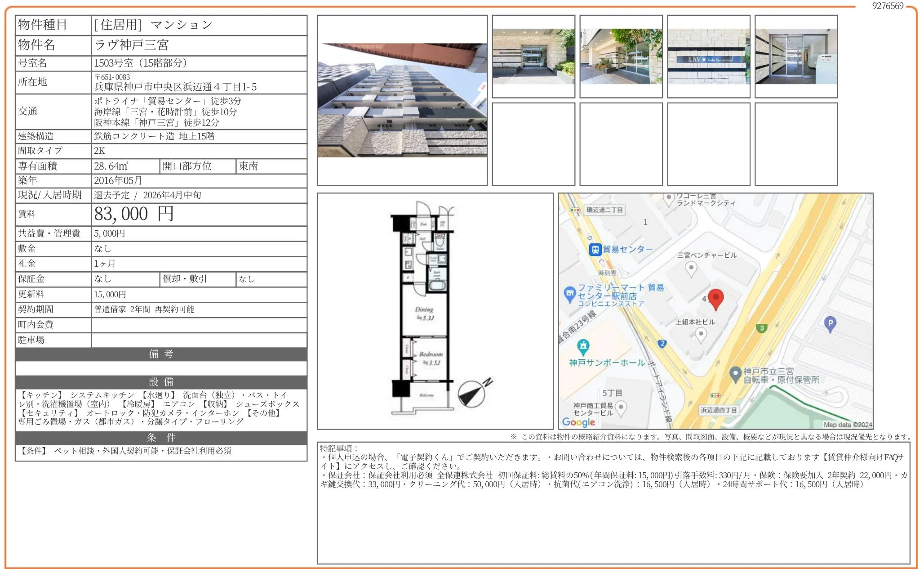
Task: Open the LAV Kobe Sannomiya sign photo
Action: [x=708, y=57]
